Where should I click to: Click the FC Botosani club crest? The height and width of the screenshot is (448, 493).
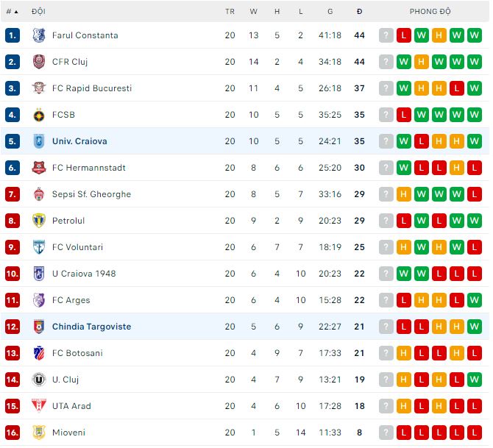39,353
